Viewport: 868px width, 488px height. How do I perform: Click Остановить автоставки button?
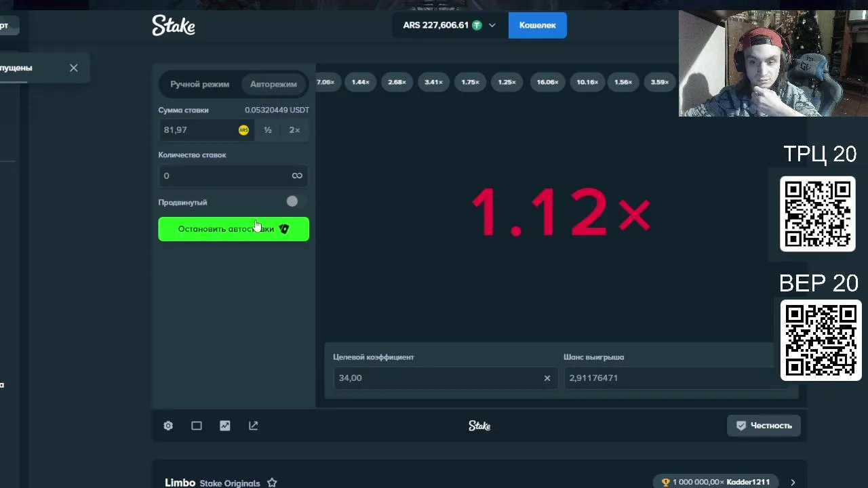click(233, 229)
